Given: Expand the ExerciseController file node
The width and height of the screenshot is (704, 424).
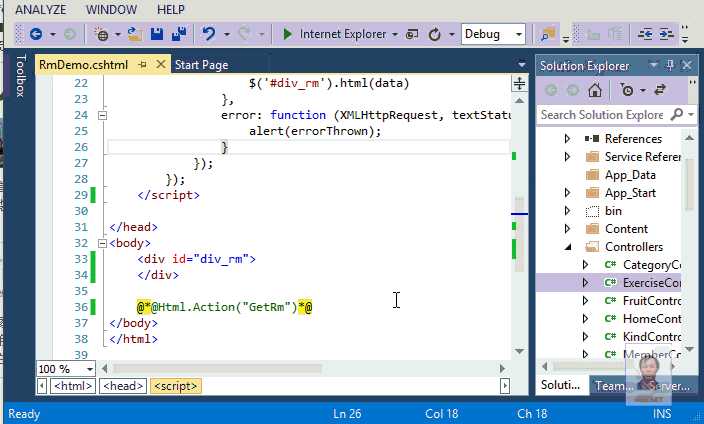Looking at the screenshot, I should [585, 283].
